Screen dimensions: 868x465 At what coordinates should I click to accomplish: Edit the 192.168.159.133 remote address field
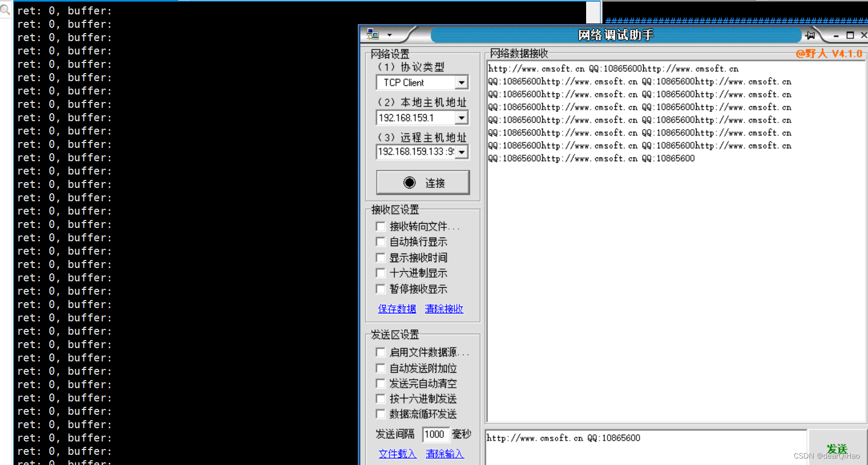416,152
